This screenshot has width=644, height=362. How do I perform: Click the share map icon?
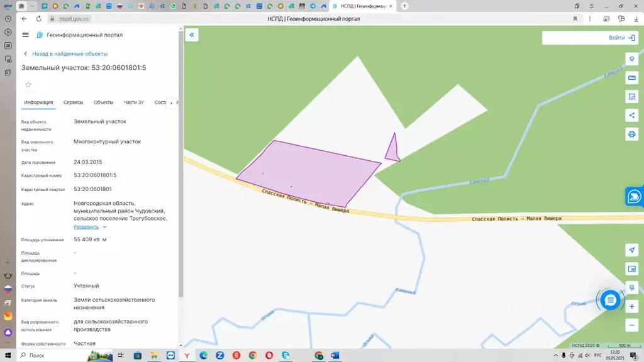[x=632, y=116]
